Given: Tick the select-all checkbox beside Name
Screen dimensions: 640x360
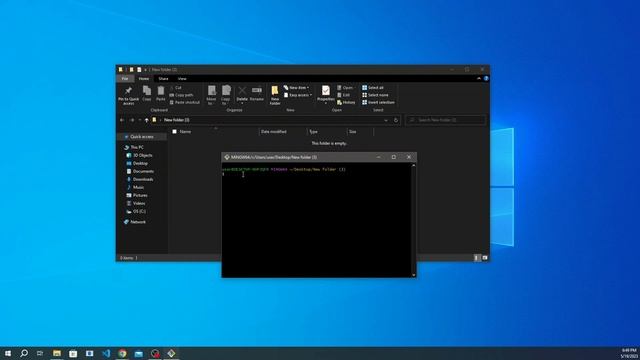Looking at the screenshot, I should pos(174,131).
